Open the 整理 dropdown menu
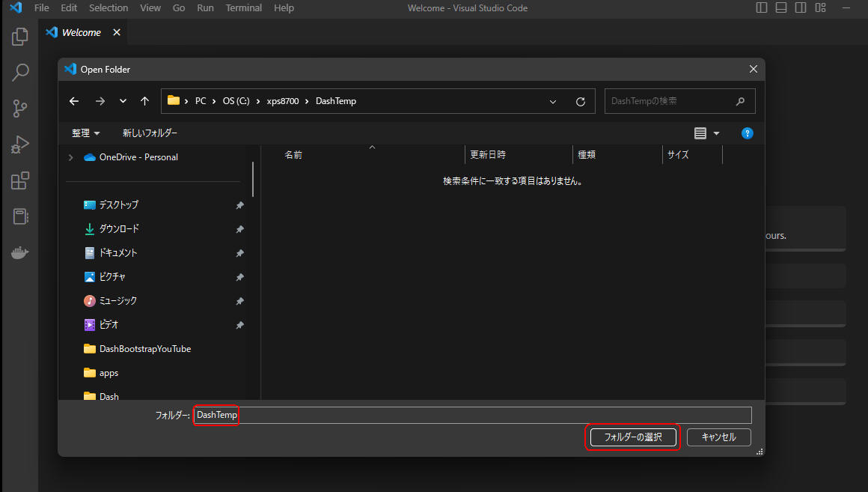The height and width of the screenshot is (492, 868). tap(85, 133)
